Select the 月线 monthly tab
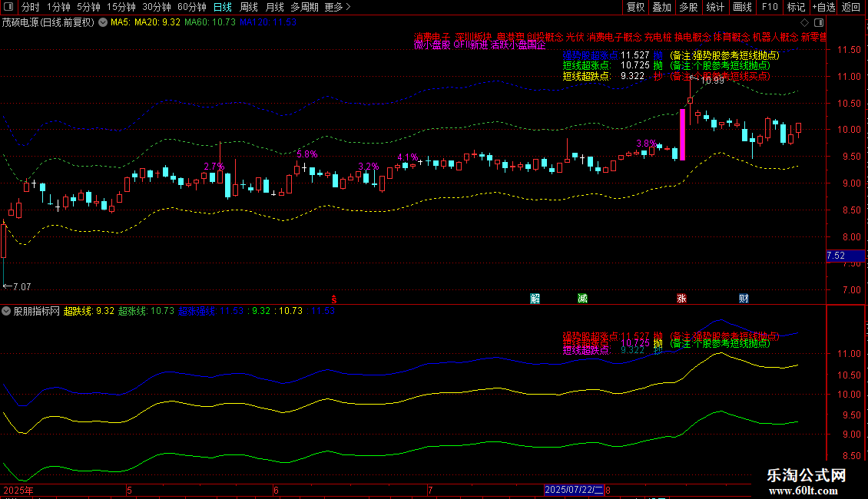The height and width of the screenshot is (499, 868). pos(274,7)
